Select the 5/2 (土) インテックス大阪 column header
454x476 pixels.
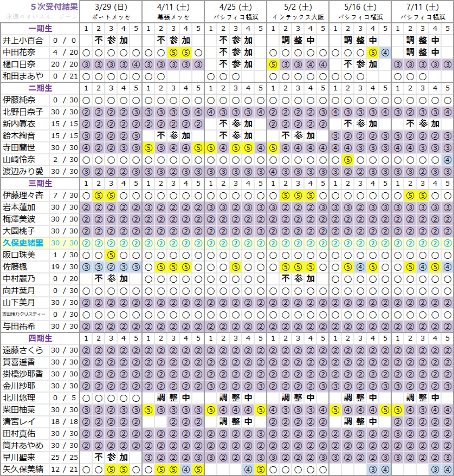point(298,12)
